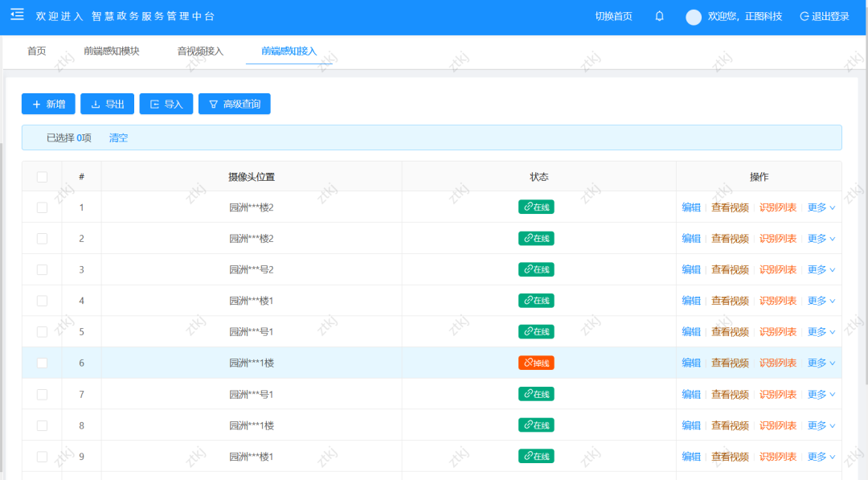Open the 更多 dropdown for row 5
Screen dimensions: 868x480
coord(821,331)
